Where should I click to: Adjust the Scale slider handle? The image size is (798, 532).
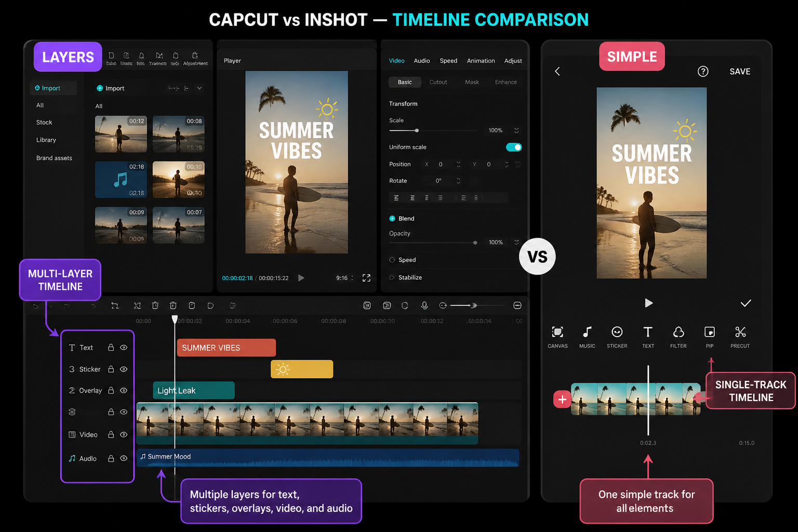pyautogui.click(x=417, y=130)
